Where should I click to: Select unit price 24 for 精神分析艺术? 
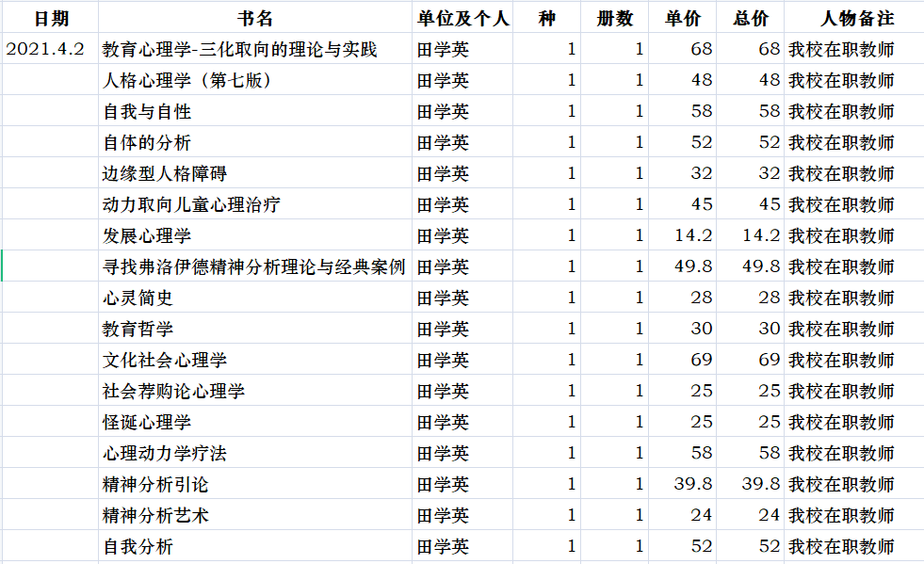pos(682,514)
